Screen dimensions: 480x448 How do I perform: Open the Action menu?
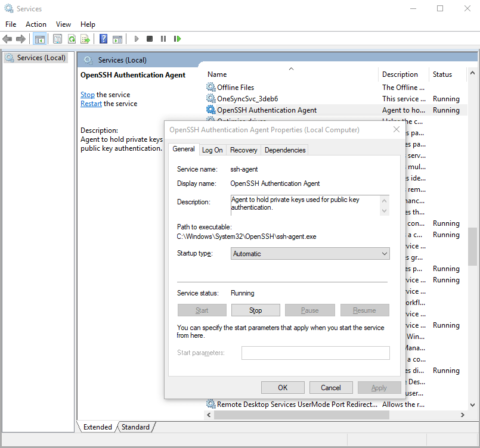click(36, 24)
